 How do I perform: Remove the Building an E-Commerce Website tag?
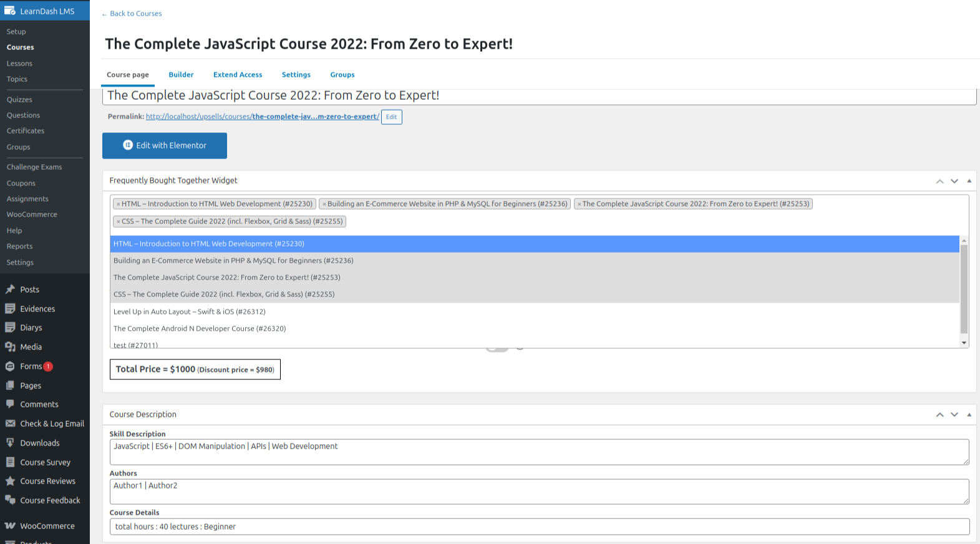[324, 204]
